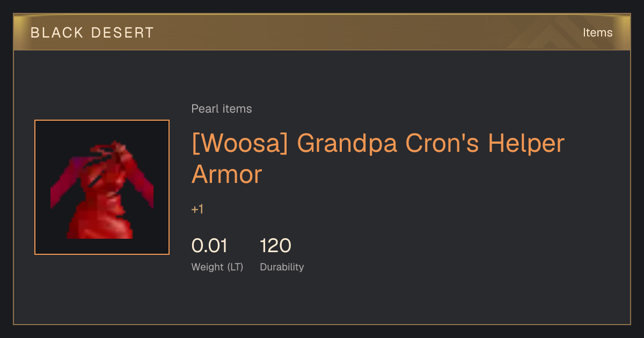Click the (LT) unit beside Weight
The height and width of the screenshot is (338, 644).
(x=235, y=267)
